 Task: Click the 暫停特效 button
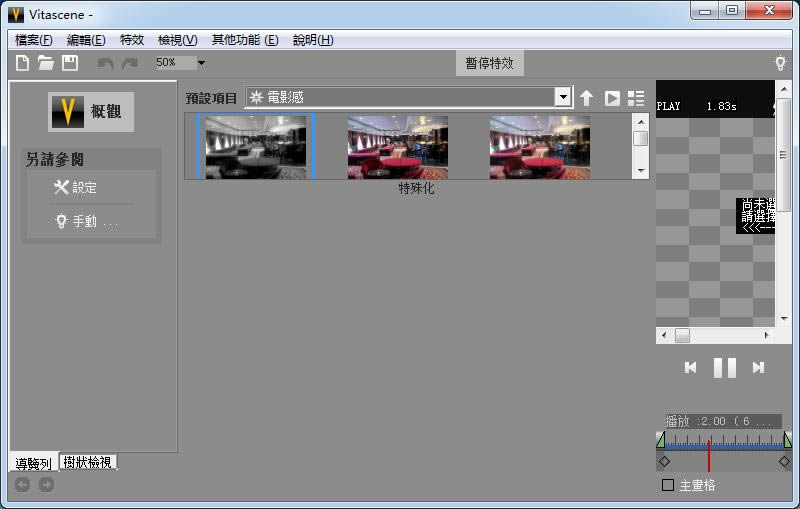489,63
